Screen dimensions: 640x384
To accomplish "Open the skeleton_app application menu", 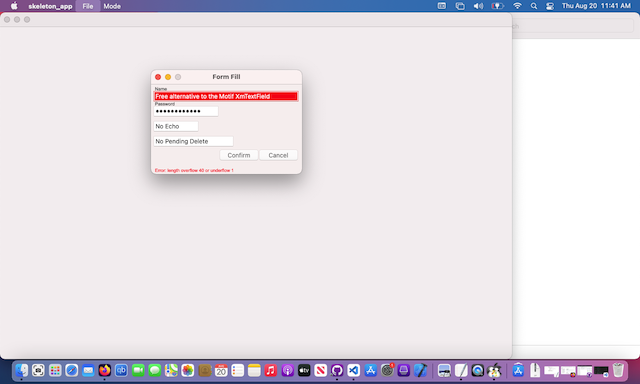I will (50, 6).
